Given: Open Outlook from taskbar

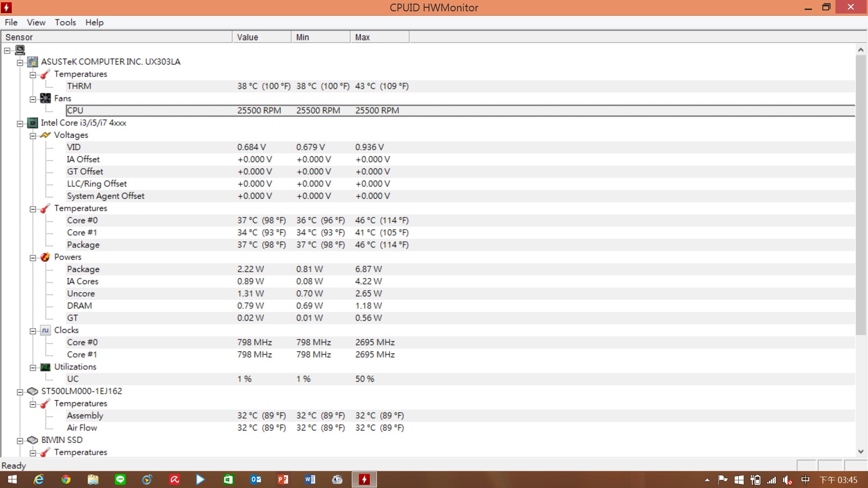Looking at the screenshot, I should [256, 479].
